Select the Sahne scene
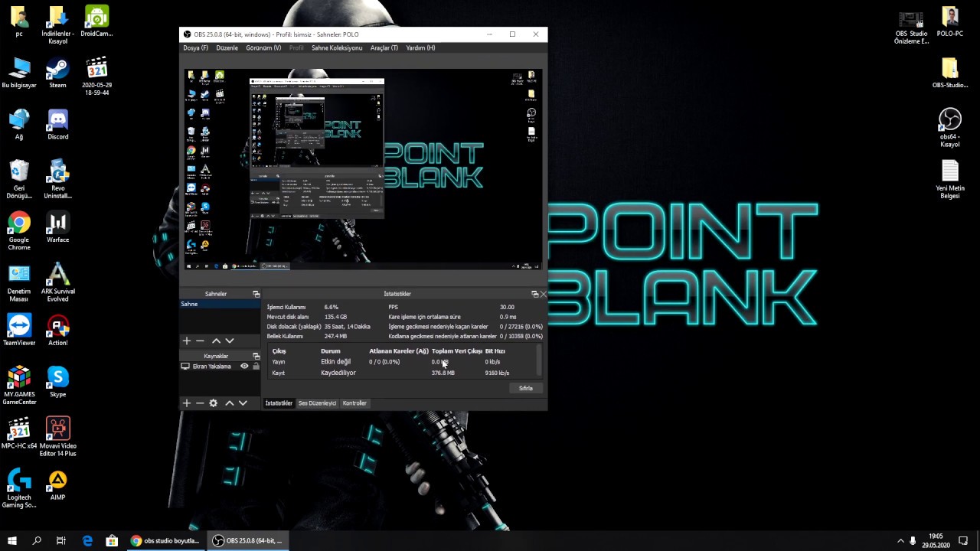 220,304
